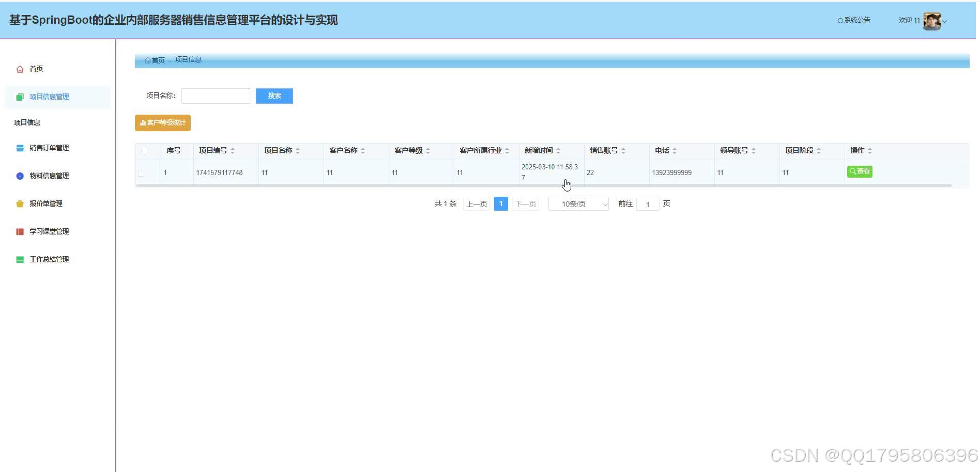Click the blue 销售订单管理 icon
Screen dimensions: 980x472
click(20, 148)
